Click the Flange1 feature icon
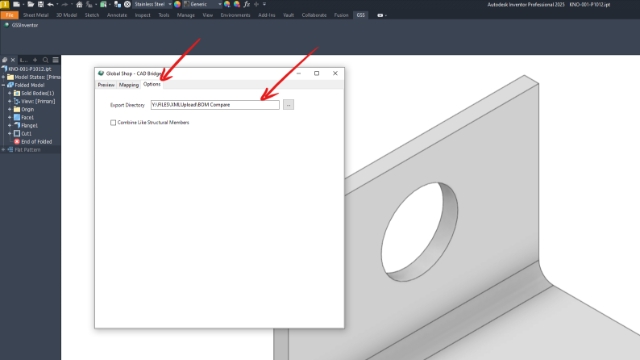 [17, 125]
